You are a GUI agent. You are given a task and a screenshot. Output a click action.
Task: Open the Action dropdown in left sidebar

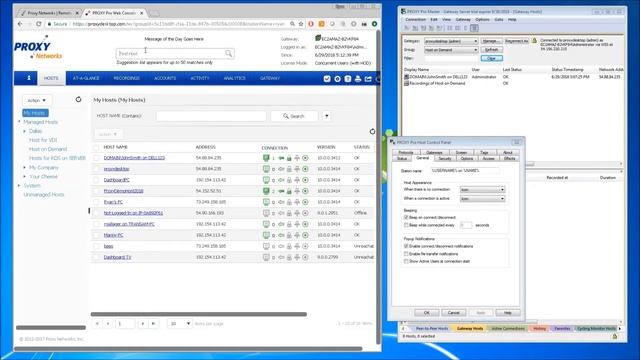pos(37,100)
